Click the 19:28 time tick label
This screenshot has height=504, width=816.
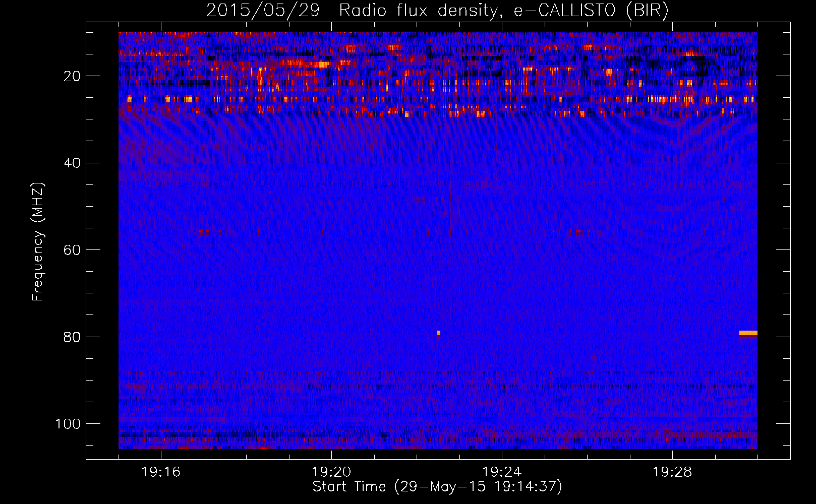coord(672,472)
